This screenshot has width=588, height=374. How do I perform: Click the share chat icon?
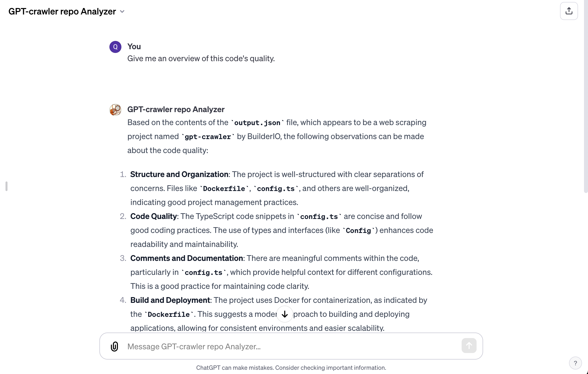pos(569,11)
